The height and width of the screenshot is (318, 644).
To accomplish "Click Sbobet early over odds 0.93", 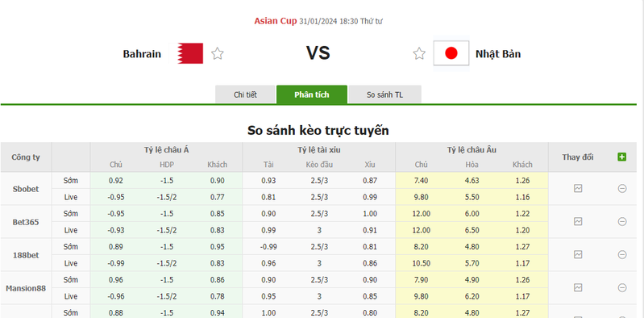I will point(268,181).
